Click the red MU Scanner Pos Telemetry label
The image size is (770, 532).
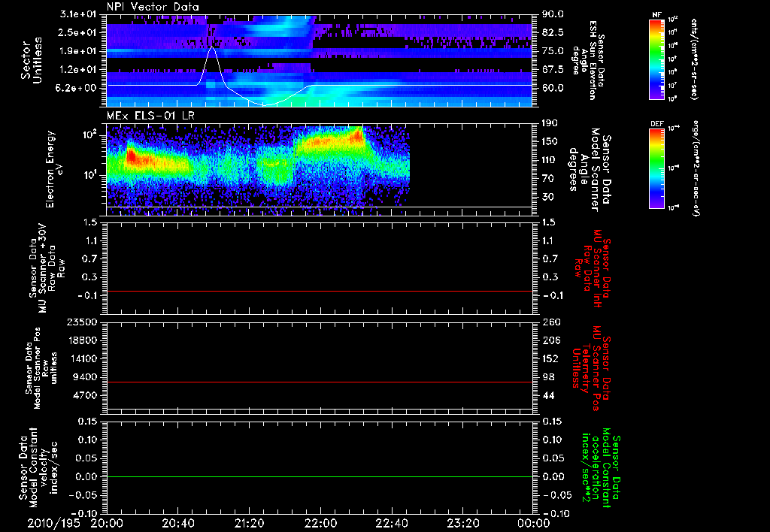(591, 368)
